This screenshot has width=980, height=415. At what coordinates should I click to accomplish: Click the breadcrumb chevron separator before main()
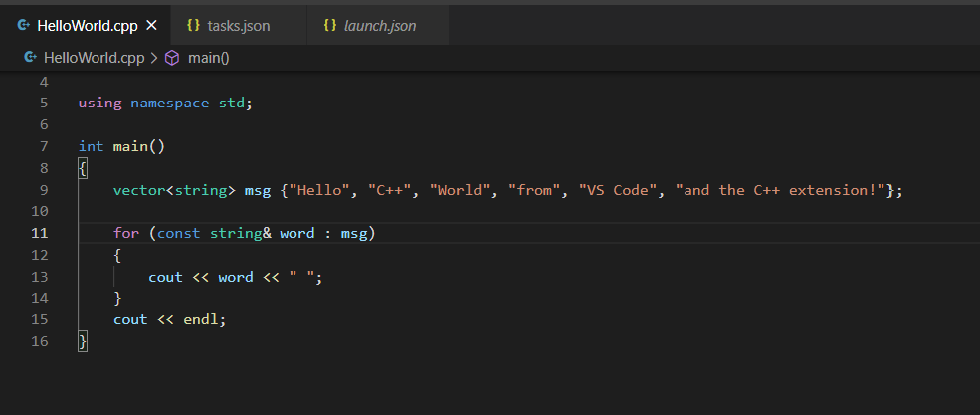(x=154, y=58)
